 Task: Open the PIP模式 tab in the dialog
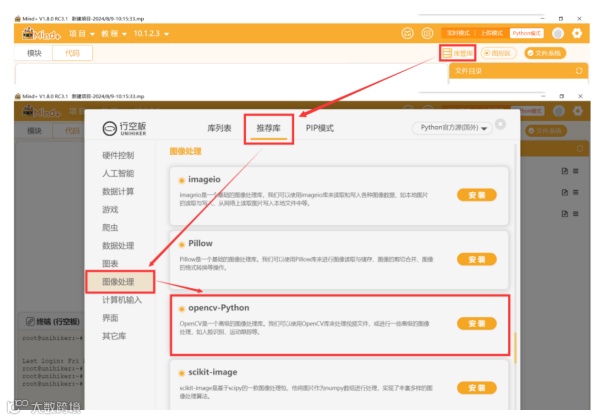click(320, 128)
